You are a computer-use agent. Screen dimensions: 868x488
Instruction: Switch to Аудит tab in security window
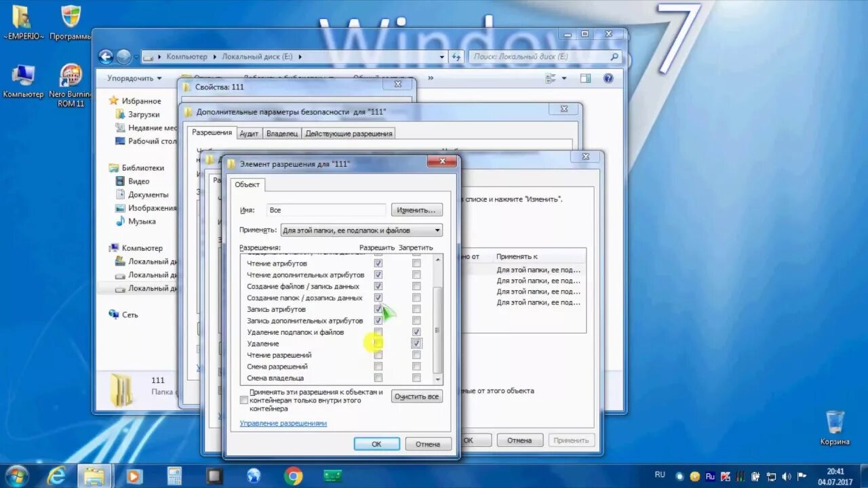point(249,134)
